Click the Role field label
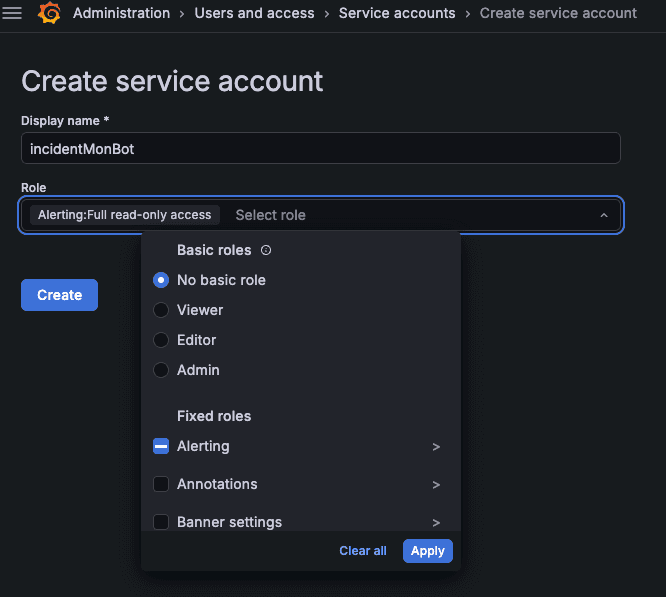 [x=34, y=188]
